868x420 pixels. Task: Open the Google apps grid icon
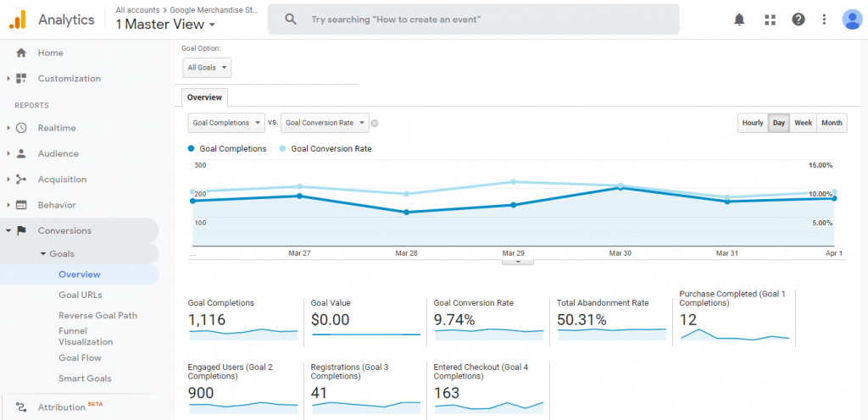pyautogui.click(x=770, y=19)
